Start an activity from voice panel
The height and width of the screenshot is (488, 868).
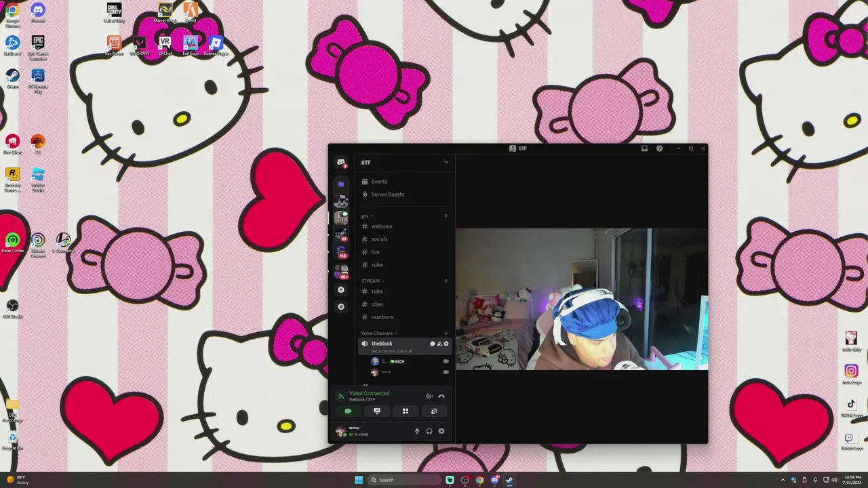[406, 411]
